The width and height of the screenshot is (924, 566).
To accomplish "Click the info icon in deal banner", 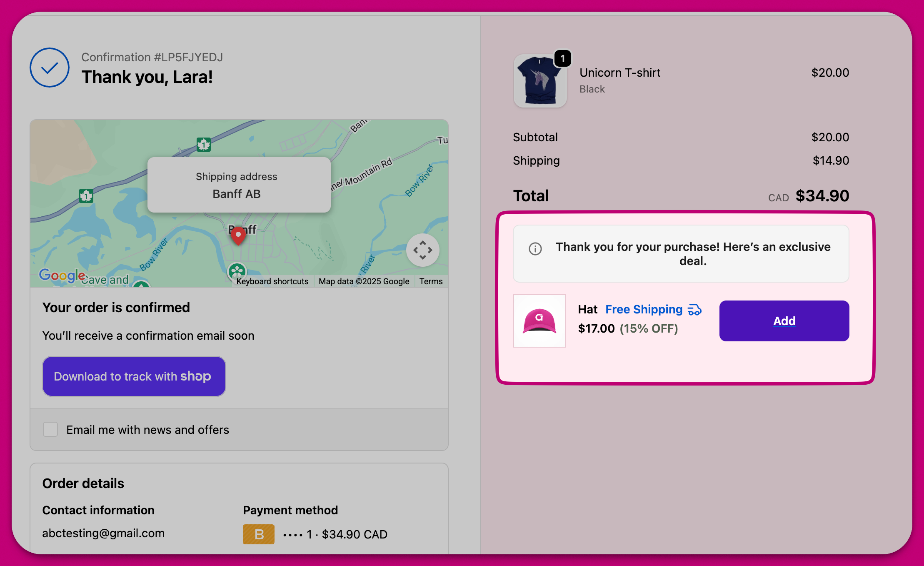I will point(535,249).
